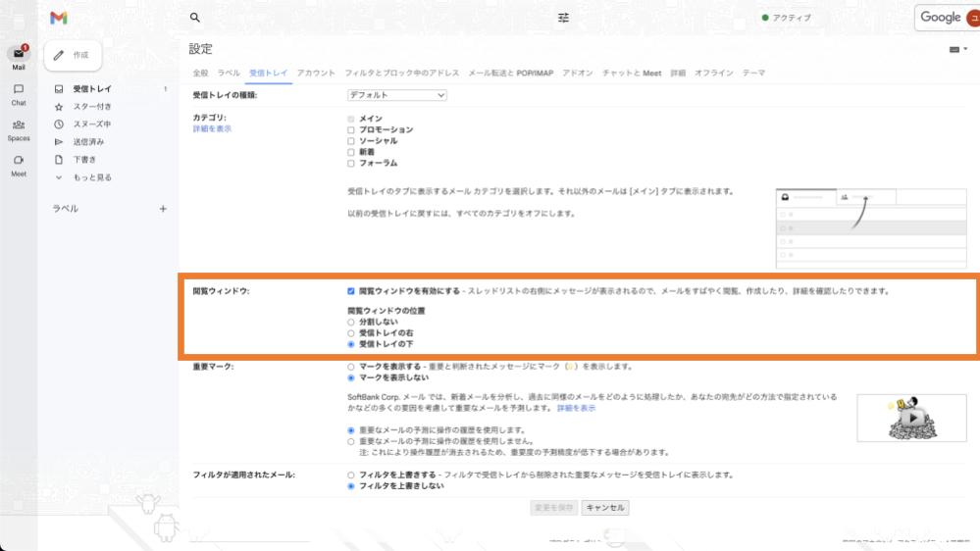Image resolution: width=980 pixels, height=551 pixels.
Task: Switch to オフライン settings tab
Action: pyautogui.click(x=714, y=74)
